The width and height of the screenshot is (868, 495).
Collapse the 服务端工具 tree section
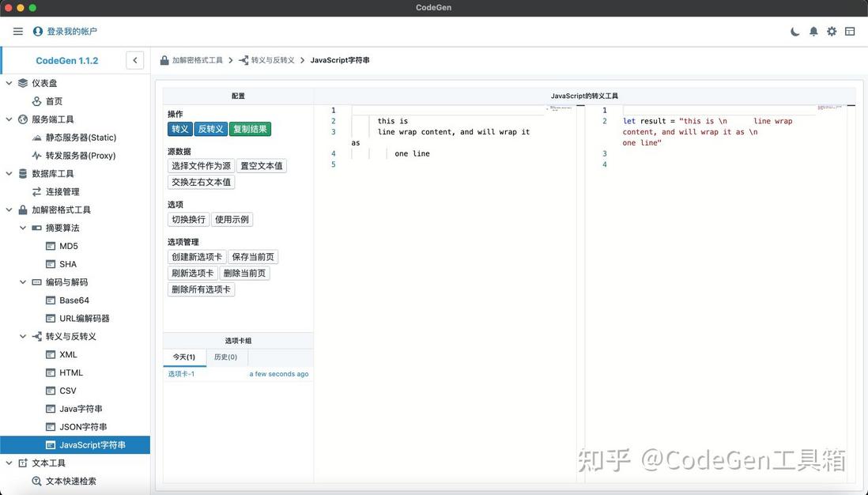(x=9, y=119)
